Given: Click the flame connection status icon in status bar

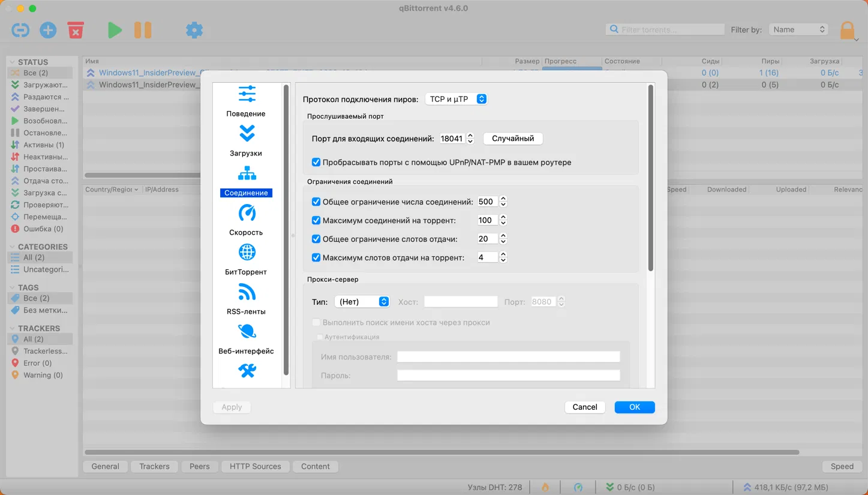Looking at the screenshot, I should point(545,487).
